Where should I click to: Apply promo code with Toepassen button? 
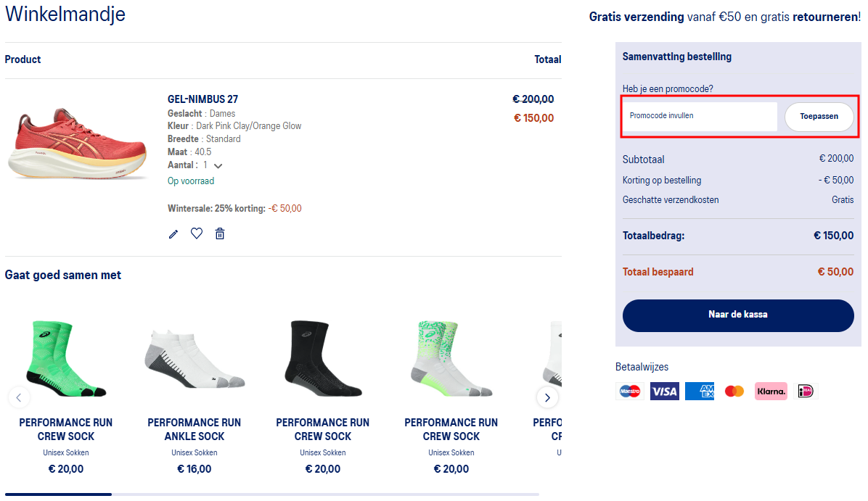coord(819,116)
